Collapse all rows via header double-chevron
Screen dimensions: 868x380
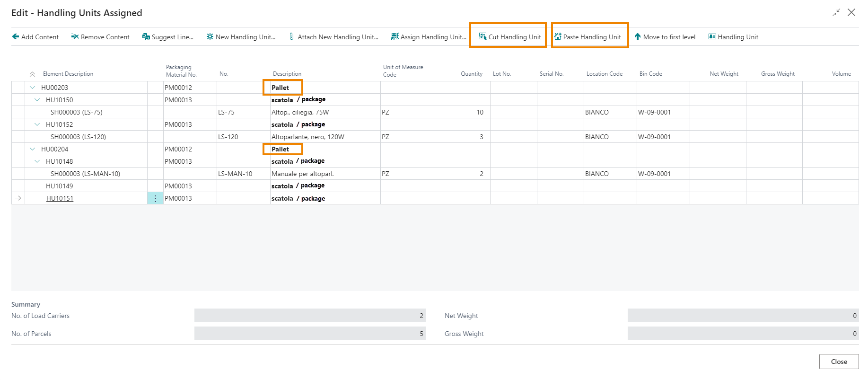pyautogui.click(x=32, y=74)
